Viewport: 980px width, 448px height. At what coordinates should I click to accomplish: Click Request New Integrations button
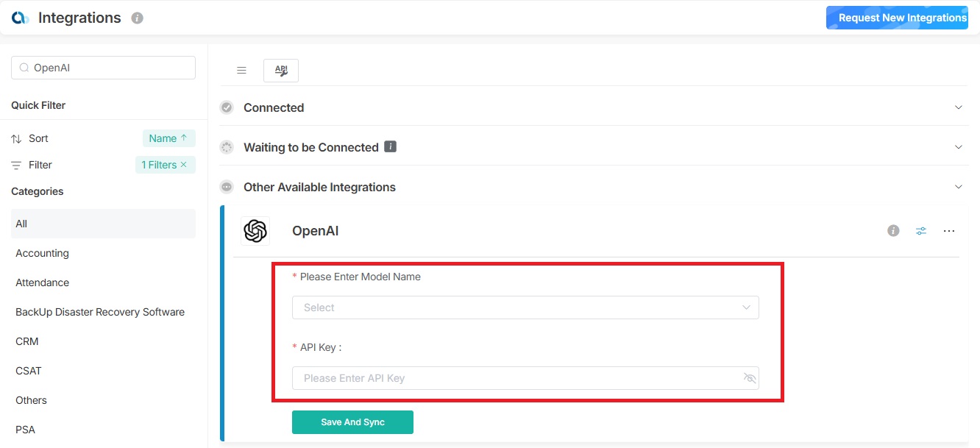[x=902, y=18]
